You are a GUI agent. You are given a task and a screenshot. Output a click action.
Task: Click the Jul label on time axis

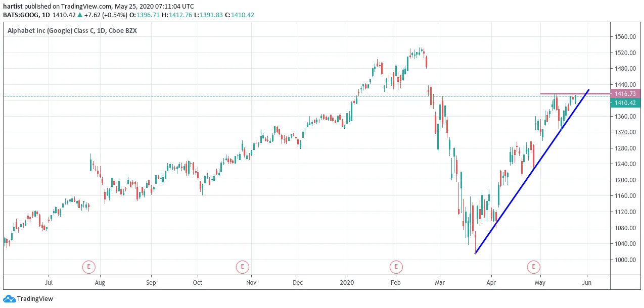tap(49, 282)
